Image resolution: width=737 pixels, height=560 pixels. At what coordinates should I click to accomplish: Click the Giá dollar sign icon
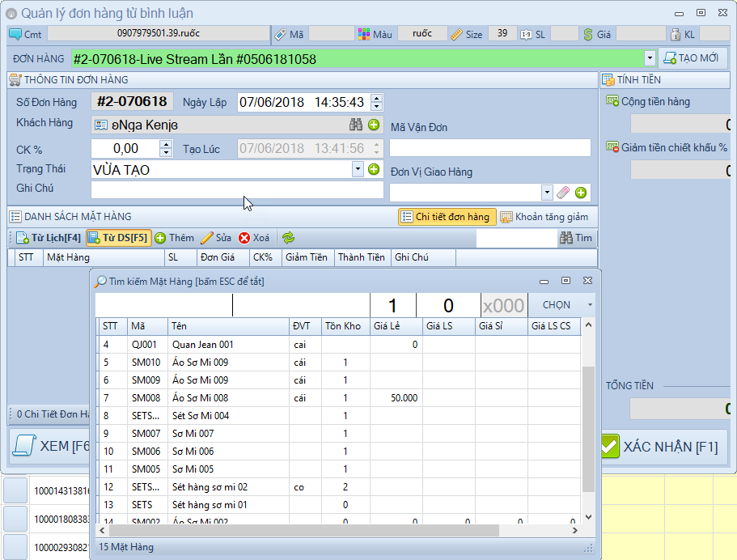click(587, 34)
